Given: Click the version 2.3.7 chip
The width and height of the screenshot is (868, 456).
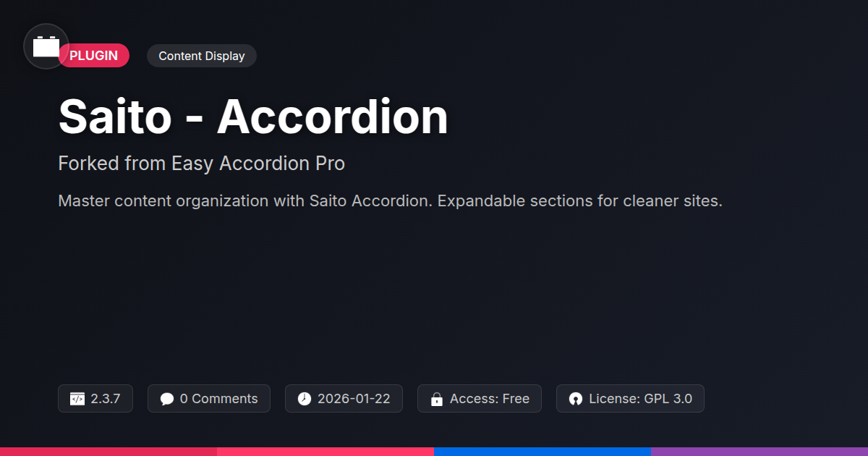Looking at the screenshot, I should (95, 399).
